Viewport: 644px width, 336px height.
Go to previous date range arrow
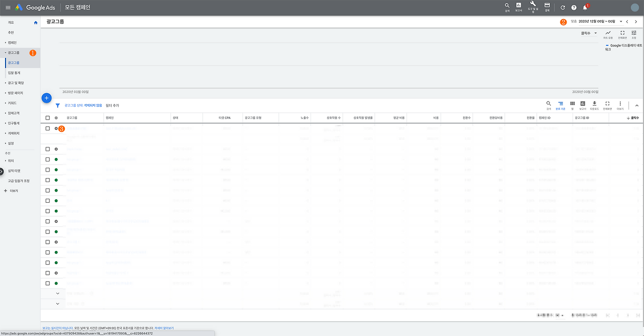(627, 22)
